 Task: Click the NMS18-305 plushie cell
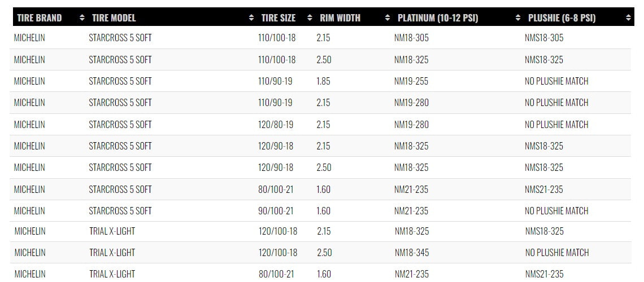(x=544, y=38)
